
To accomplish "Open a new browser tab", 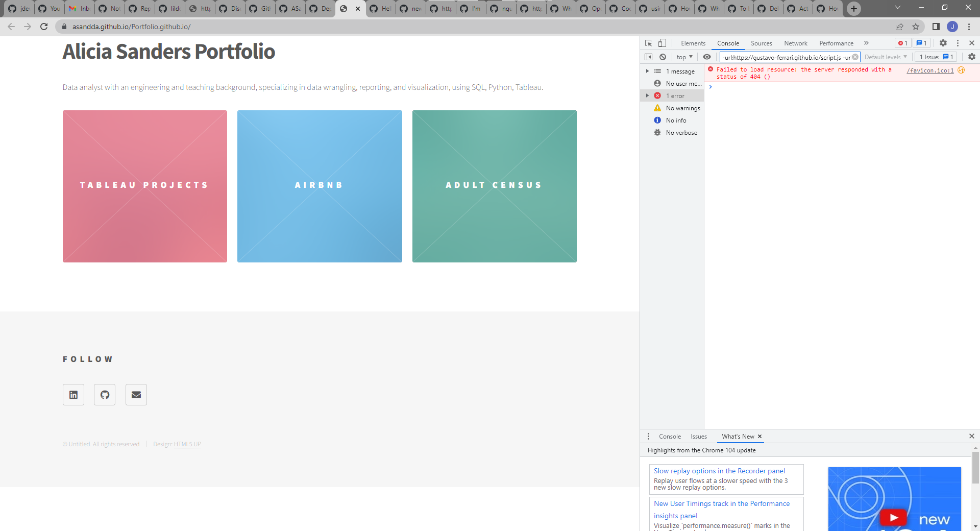I will pyautogui.click(x=854, y=9).
